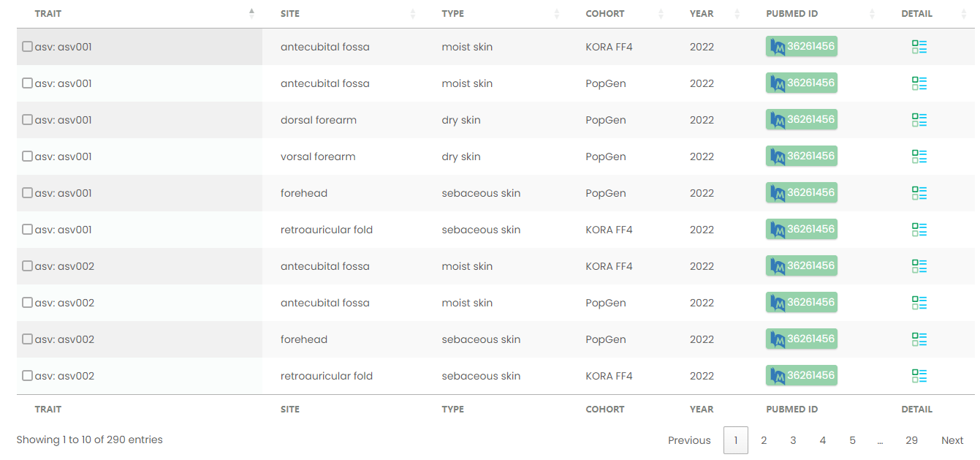The height and width of the screenshot is (460, 980).
Task: Click PubMed icon badge in first row
Action: pyautogui.click(x=778, y=47)
